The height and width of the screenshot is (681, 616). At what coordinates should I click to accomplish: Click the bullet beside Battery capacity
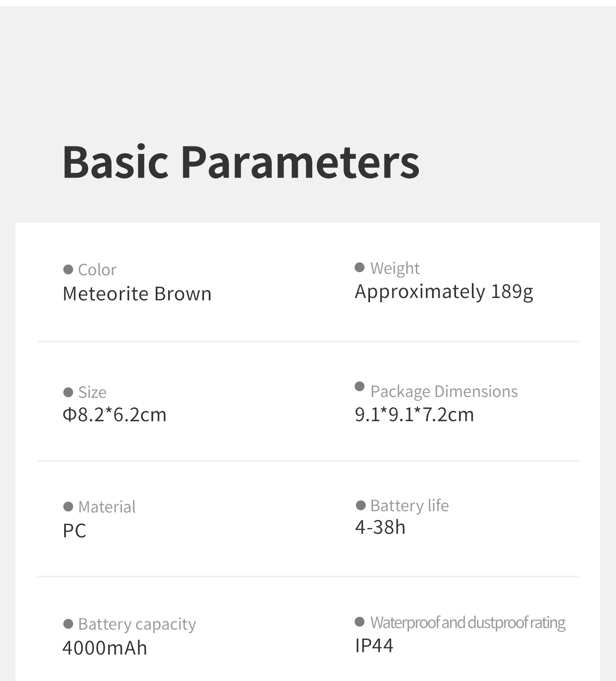(x=68, y=624)
